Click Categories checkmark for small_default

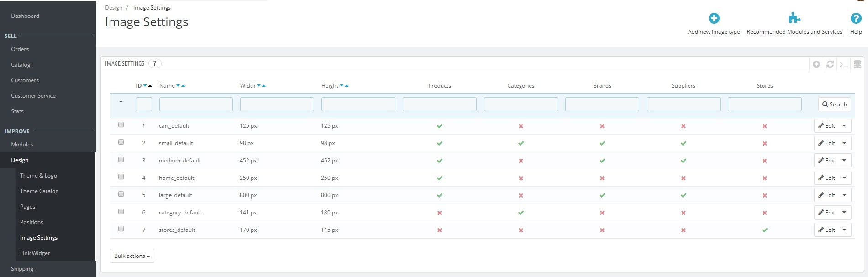pos(521,143)
